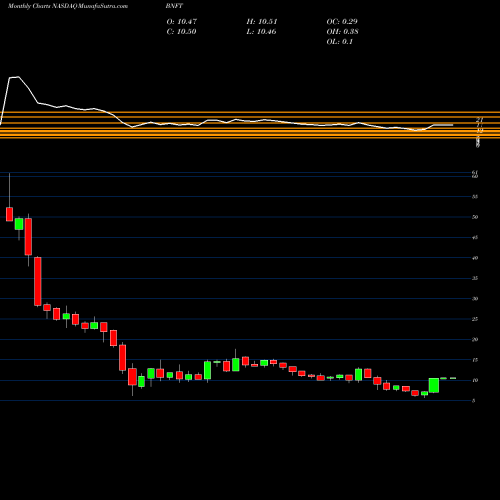Click the BNFT ticker symbol label
Viewport: 500px width, 500px height.
174,6
